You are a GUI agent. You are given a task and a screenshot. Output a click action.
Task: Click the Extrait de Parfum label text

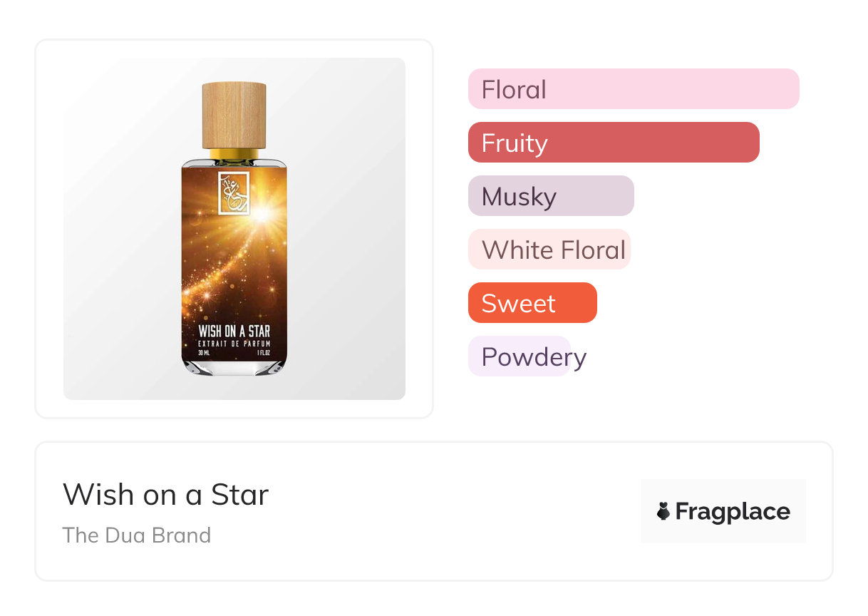(234, 345)
